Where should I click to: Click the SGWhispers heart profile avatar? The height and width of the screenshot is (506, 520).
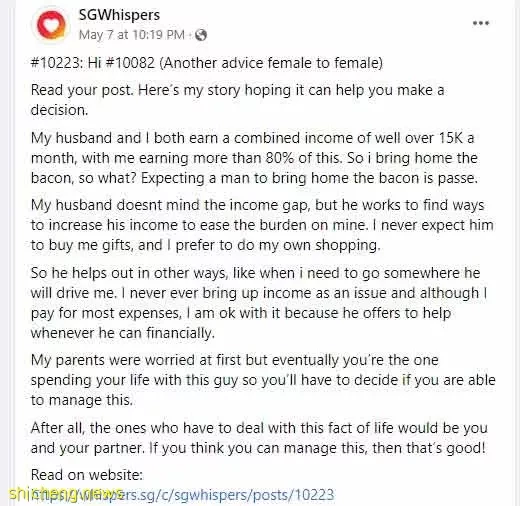tap(51, 24)
